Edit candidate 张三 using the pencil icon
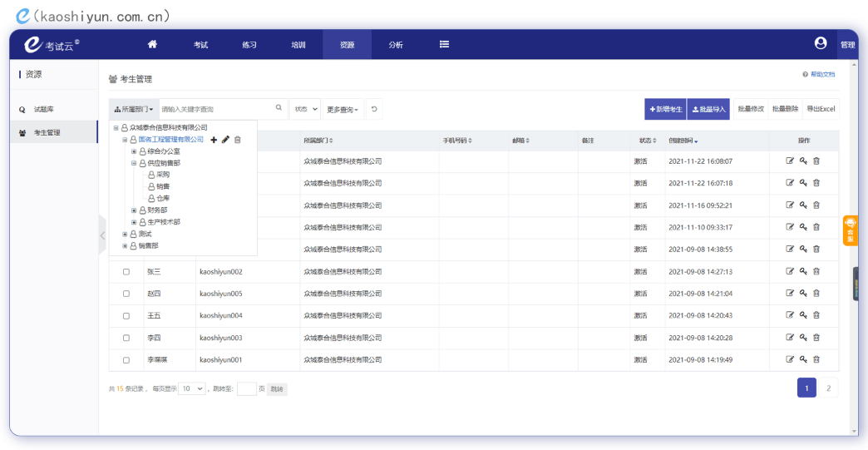The height and width of the screenshot is (450, 868). click(790, 271)
